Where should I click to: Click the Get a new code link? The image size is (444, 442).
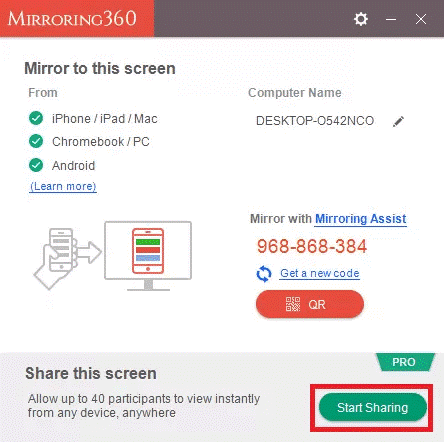click(320, 273)
